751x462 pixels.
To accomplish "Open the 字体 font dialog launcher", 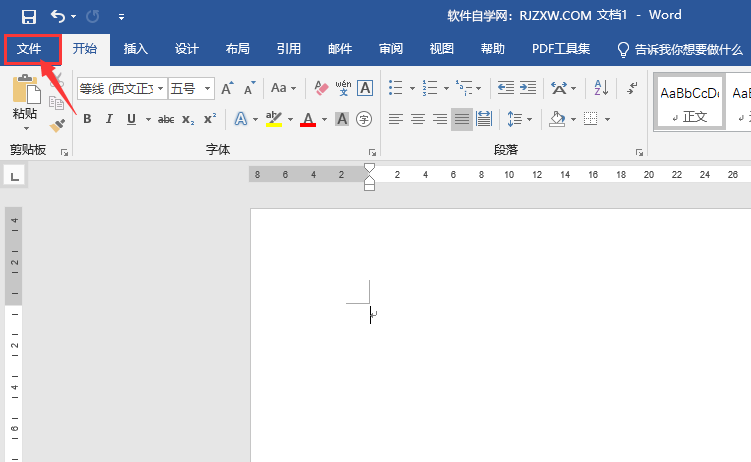I will pos(372,153).
